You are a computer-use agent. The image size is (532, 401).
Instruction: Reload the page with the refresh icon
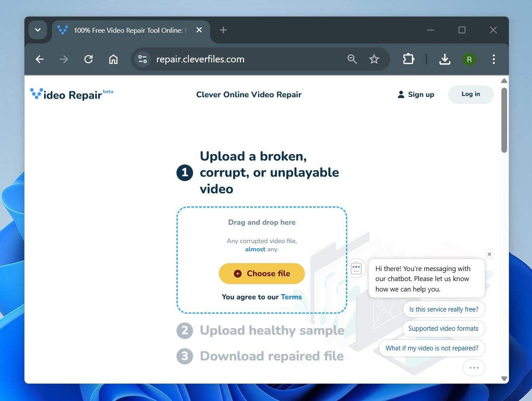(88, 59)
